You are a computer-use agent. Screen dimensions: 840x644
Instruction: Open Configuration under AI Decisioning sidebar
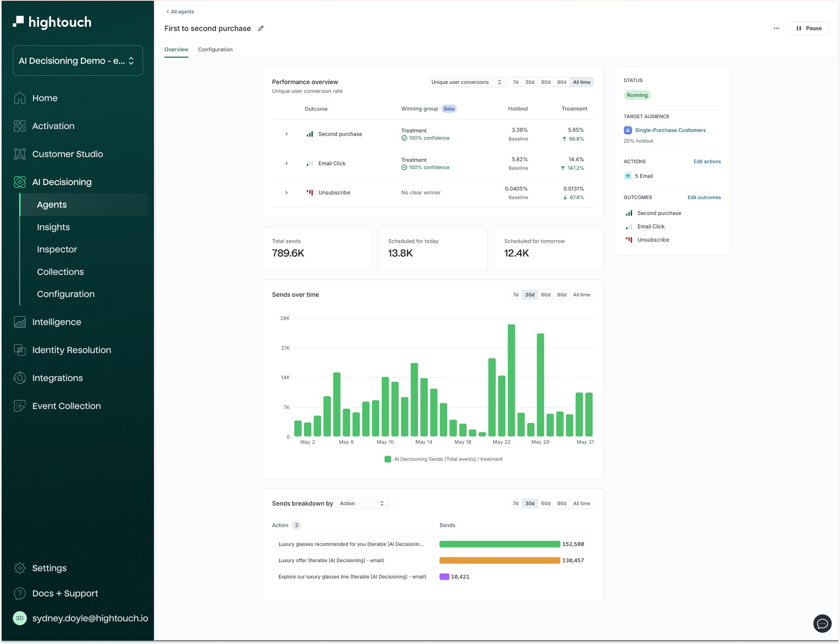tap(66, 294)
